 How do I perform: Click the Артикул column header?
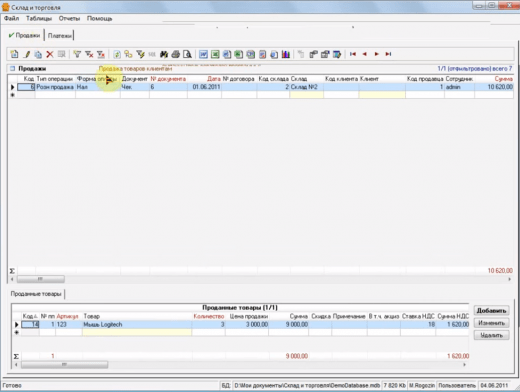tap(68, 316)
